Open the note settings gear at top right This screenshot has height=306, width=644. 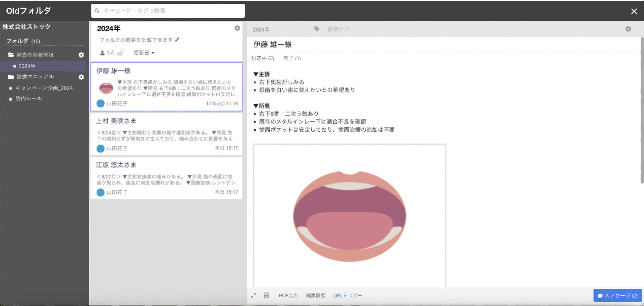coord(628,29)
